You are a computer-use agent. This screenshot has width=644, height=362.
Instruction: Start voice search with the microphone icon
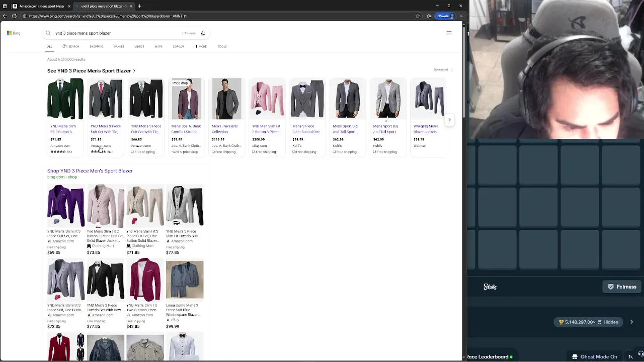(x=203, y=33)
